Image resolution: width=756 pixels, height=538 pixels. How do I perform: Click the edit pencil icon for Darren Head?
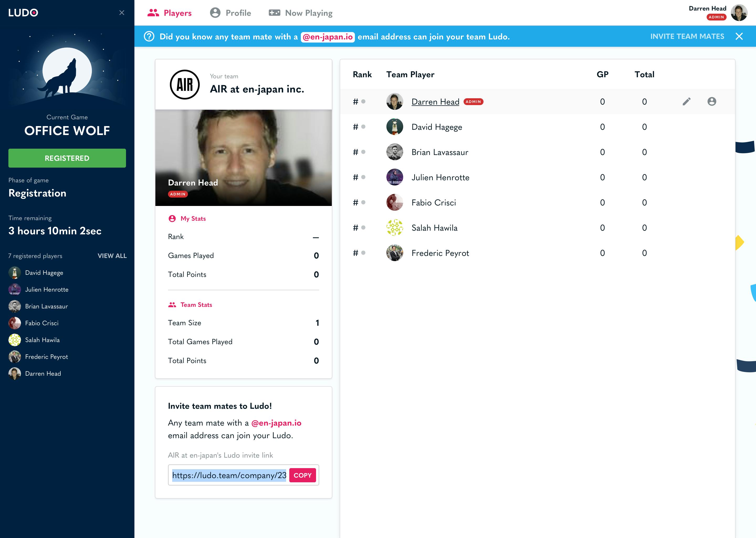point(686,101)
